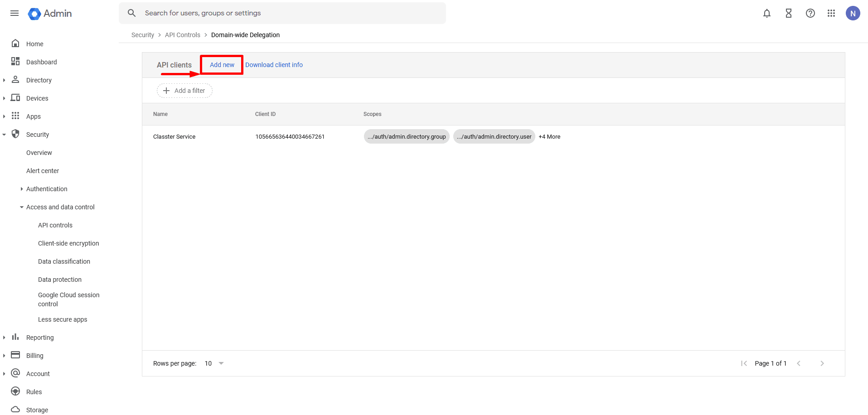868x415 pixels.
Task: Go to first page of results
Action: [x=744, y=363]
